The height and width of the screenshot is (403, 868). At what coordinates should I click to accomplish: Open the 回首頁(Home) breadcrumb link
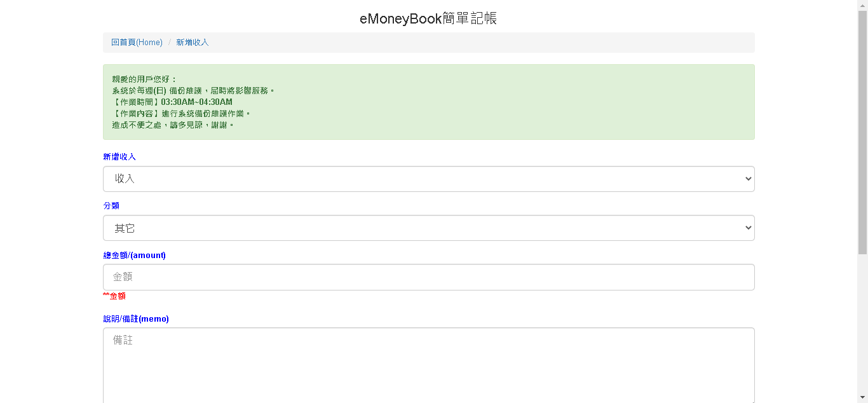click(x=137, y=43)
